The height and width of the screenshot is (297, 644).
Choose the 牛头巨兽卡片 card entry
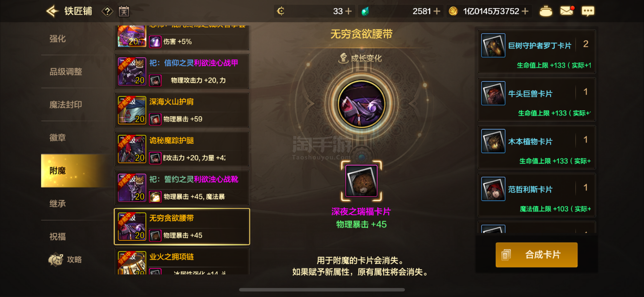click(537, 99)
